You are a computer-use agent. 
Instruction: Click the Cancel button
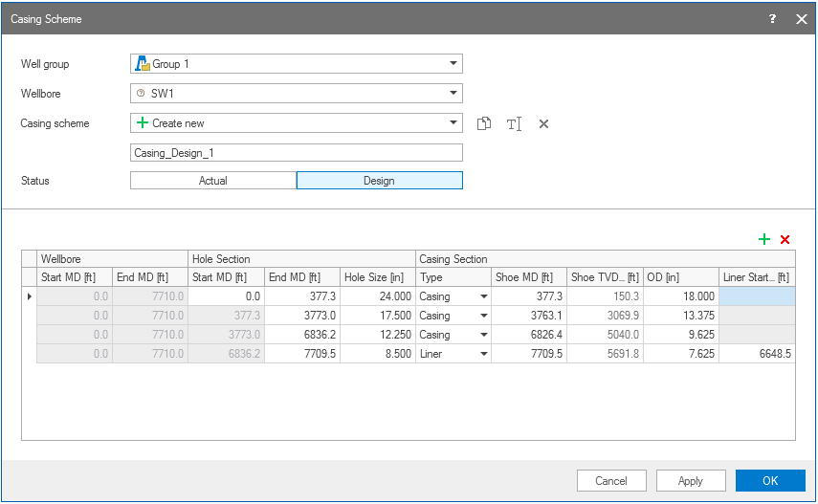611,481
